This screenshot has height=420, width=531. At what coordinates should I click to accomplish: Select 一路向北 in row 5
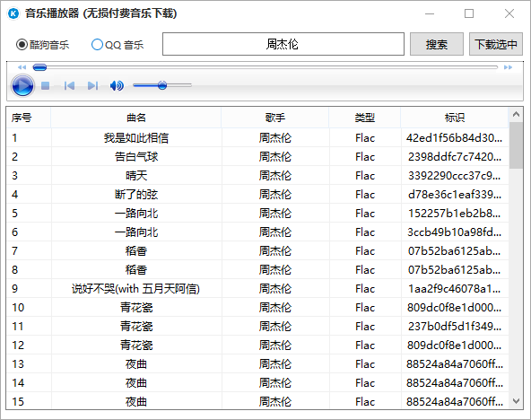(136, 214)
